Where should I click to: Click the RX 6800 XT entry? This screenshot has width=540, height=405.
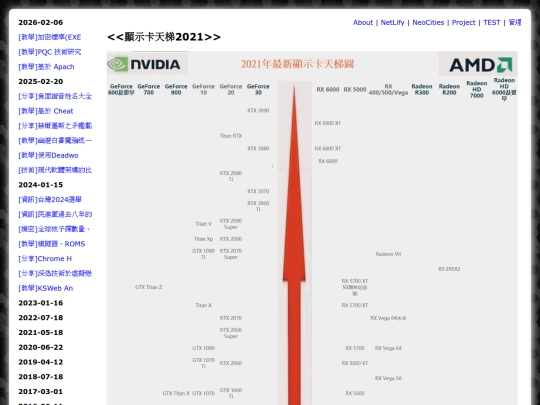pos(328,148)
